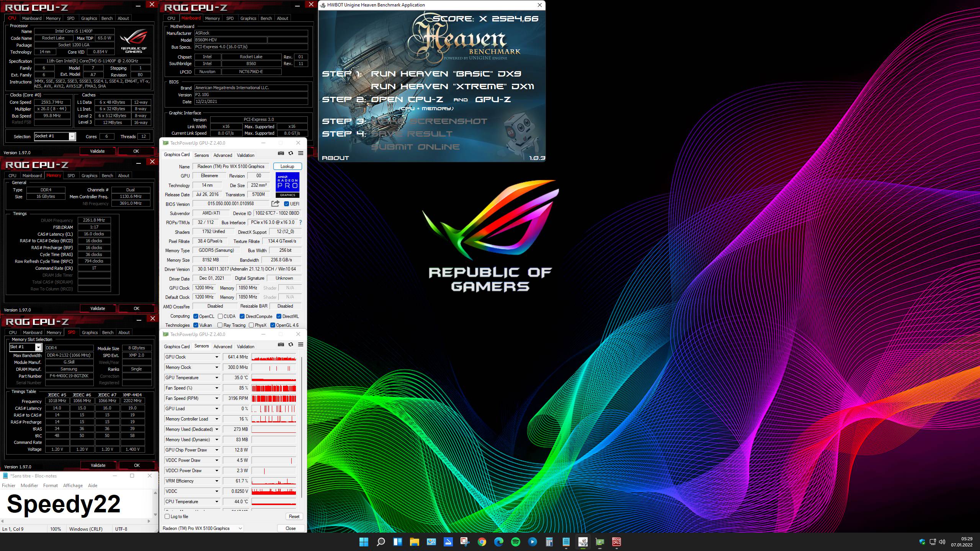This screenshot has height=551, width=980.
Task: Open Advanced tab in upper GPU-Z window
Action: point(223,155)
